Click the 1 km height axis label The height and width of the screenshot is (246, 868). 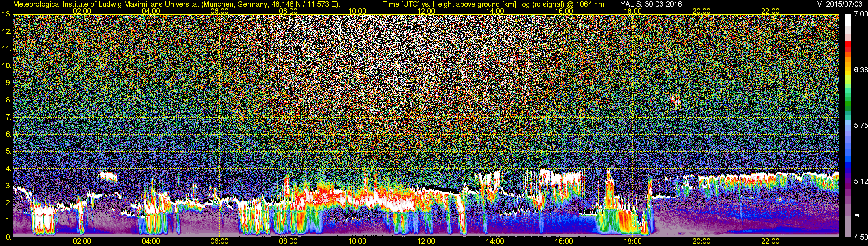coord(8,220)
